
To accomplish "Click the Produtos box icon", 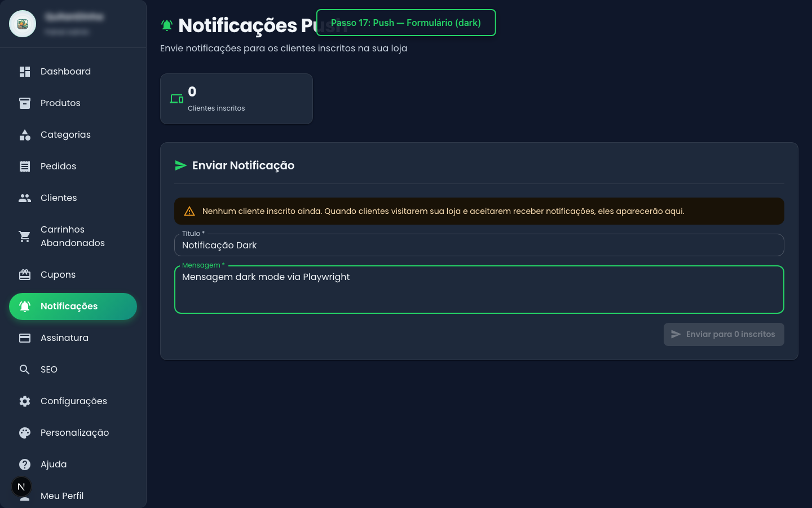I will 25,103.
